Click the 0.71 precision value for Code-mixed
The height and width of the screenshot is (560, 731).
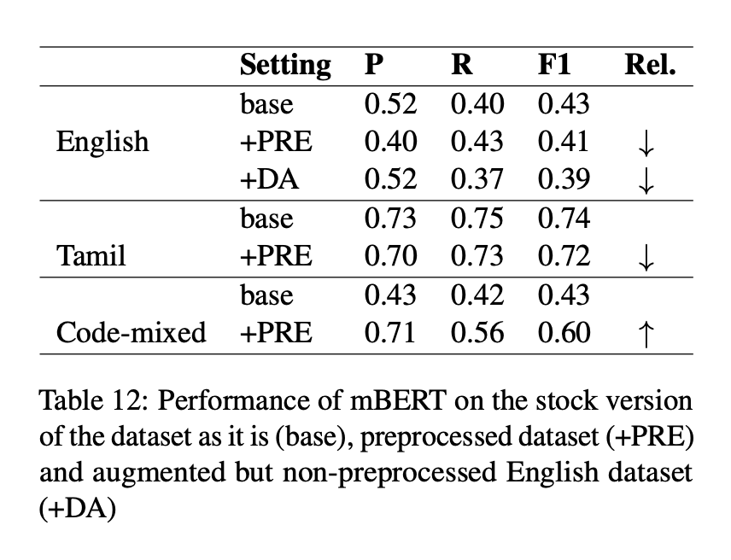pos(390,333)
